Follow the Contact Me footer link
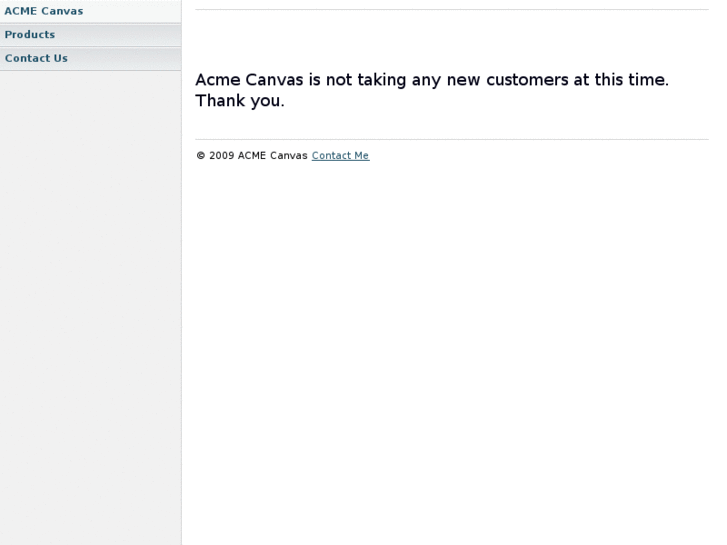 (x=340, y=156)
